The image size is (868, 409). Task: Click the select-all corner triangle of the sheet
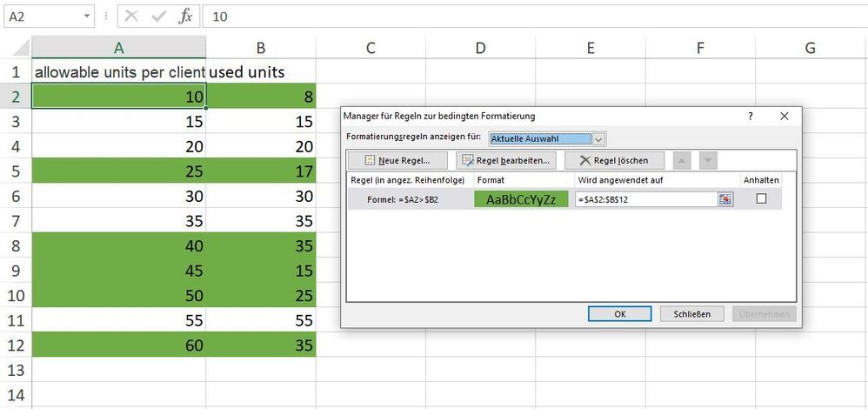16,49
